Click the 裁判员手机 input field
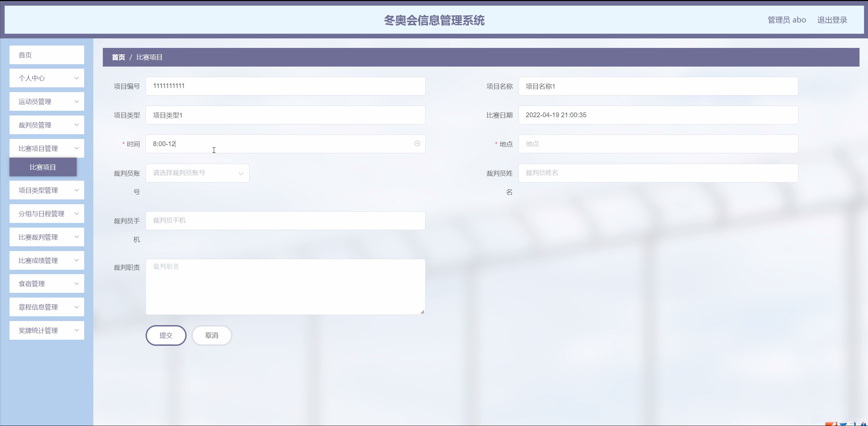Image resolution: width=868 pixels, height=426 pixels. (x=285, y=220)
